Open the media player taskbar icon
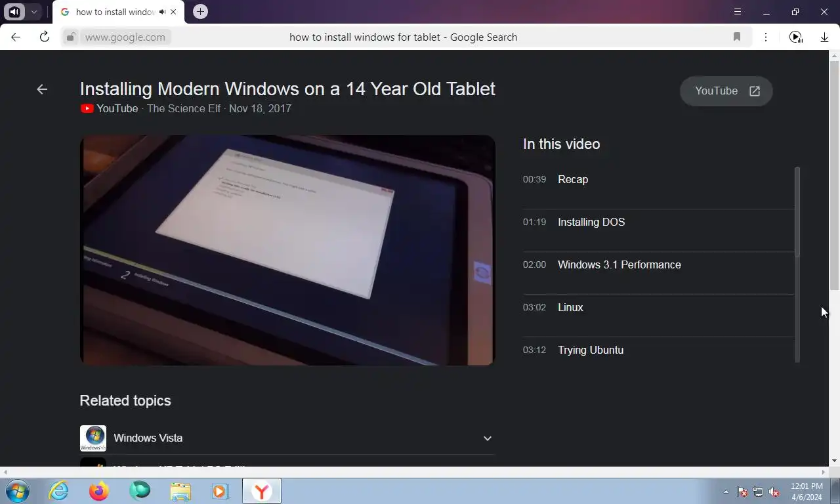This screenshot has width=840, height=504. point(220,491)
